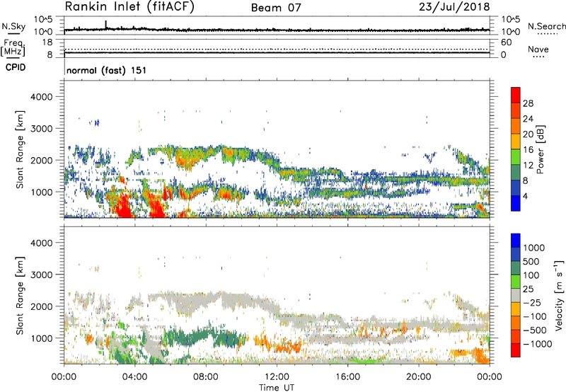Click the plot title 'Rankin Inlet (fitACF)'
This screenshot has width=566, height=392.
129,7
